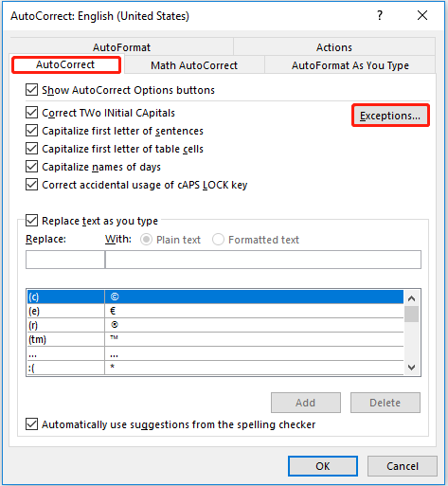Switch to the Actions tab
The height and width of the screenshot is (486, 448).
coord(334,47)
